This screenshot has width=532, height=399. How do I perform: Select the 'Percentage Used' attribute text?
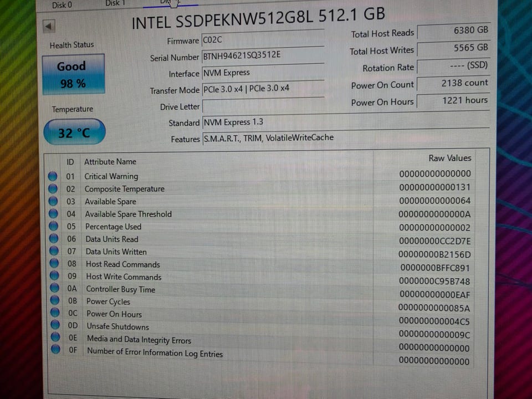pos(113,227)
